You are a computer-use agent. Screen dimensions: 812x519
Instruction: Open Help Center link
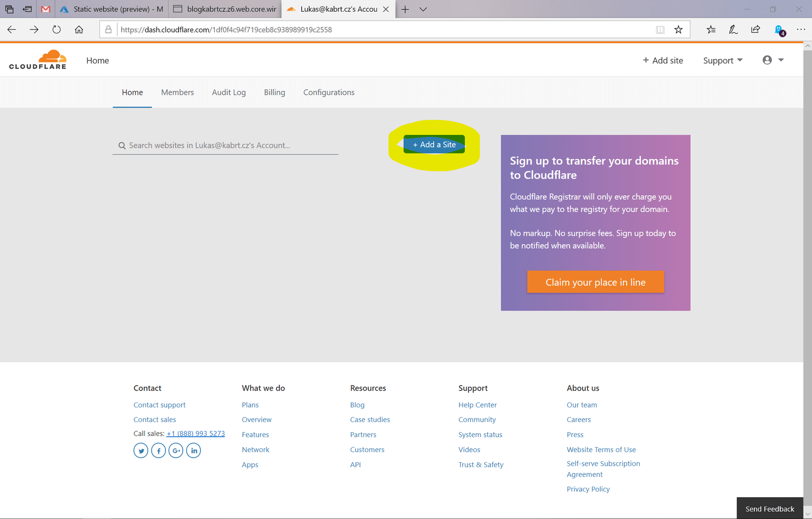[x=478, y=405]
